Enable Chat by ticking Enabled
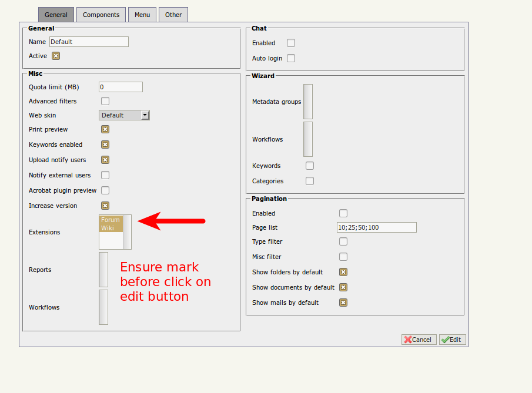Image resolution: width=532 pixels, height=393 pixels. tap(291, 43)
